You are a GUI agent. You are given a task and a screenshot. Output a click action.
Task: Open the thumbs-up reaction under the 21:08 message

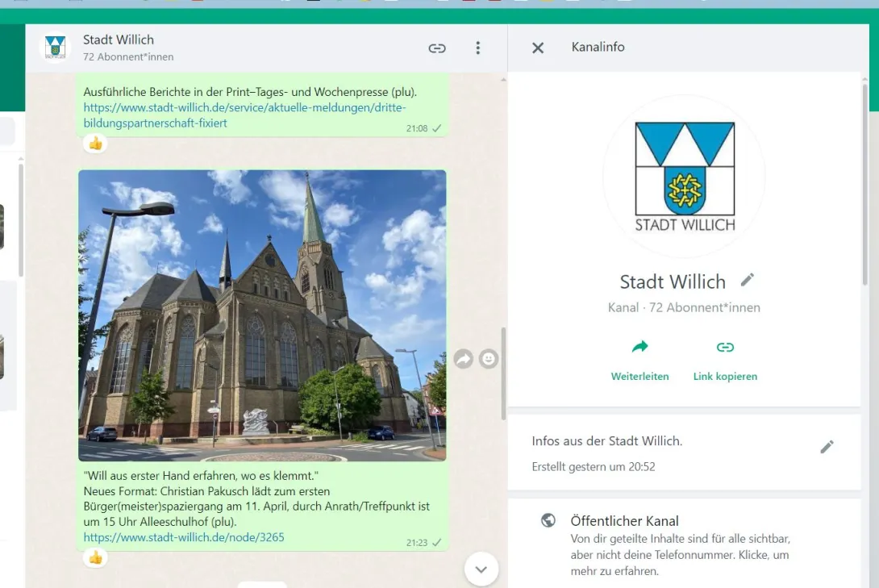click(x=95, y=144)
